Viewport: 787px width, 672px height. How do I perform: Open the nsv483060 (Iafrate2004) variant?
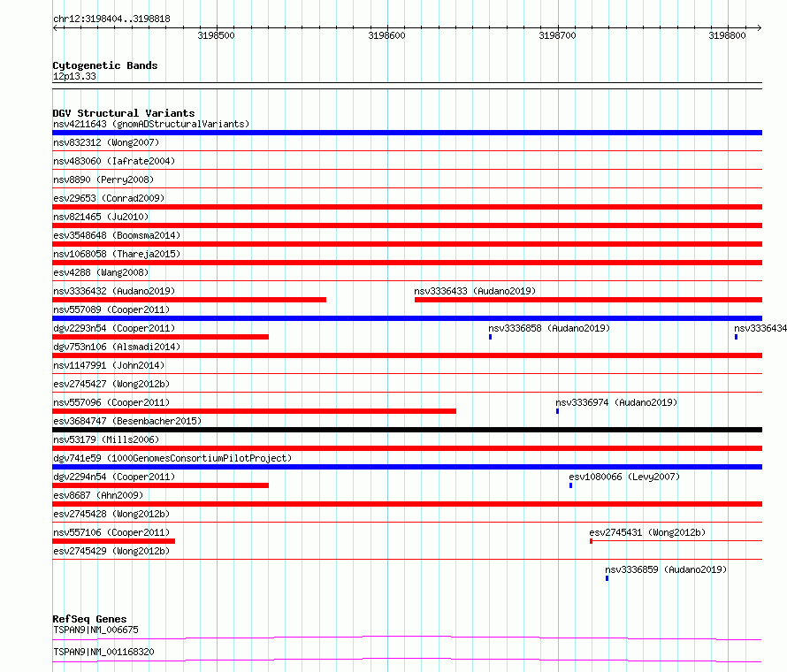114,161
